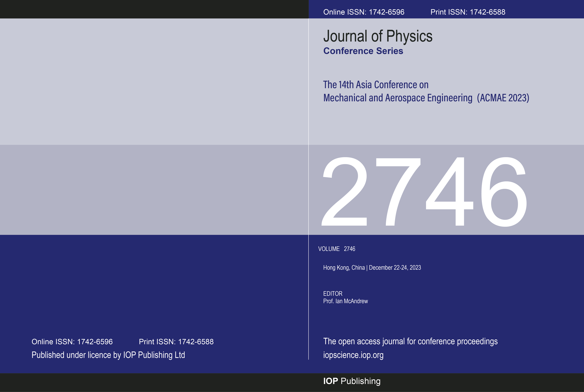Select 'The 14th Asia Conference on' line

click(376, 85)
